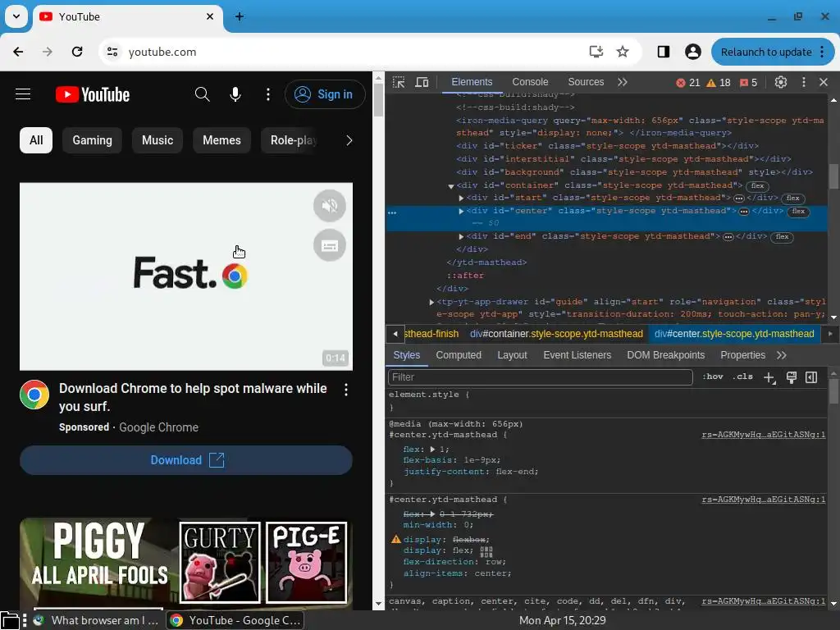The width and height of the screenshot is (840, 630).
Task: Open the Chrome profile icon
Action: (692, 52)
